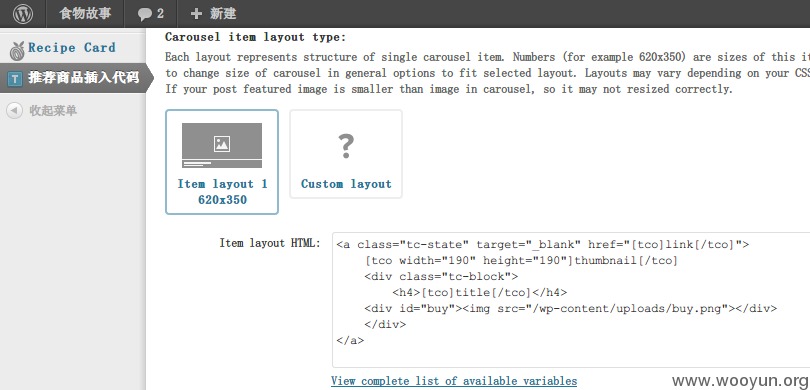
Task: Select the Item layout 1 620x350 option
Action: (222, 162)
